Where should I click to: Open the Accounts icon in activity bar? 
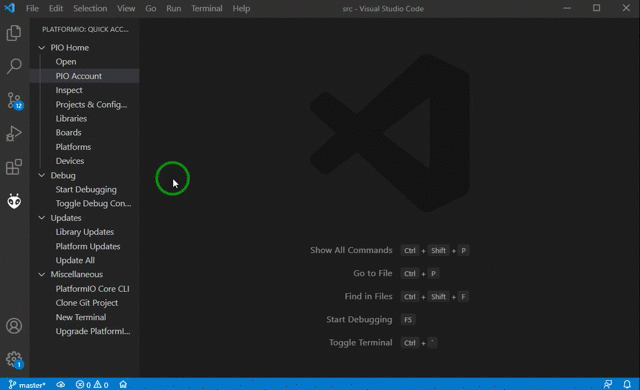(14, 326)
